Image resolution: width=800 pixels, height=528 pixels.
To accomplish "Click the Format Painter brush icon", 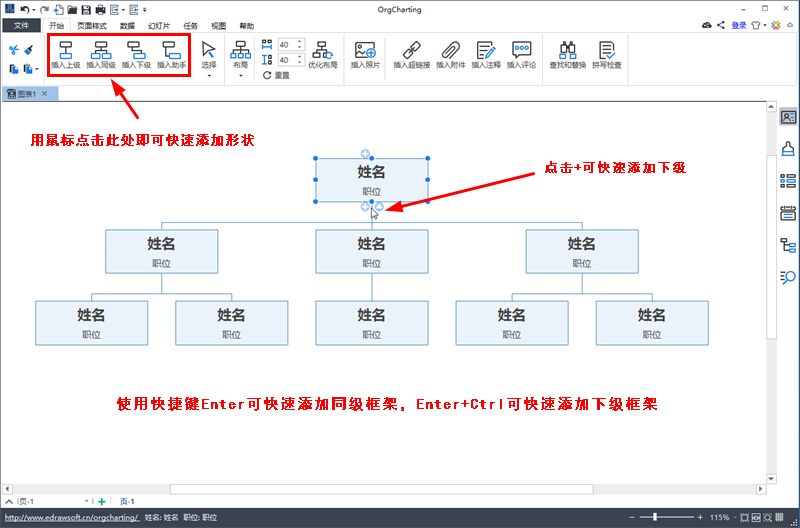I will [x=29, y=49].
